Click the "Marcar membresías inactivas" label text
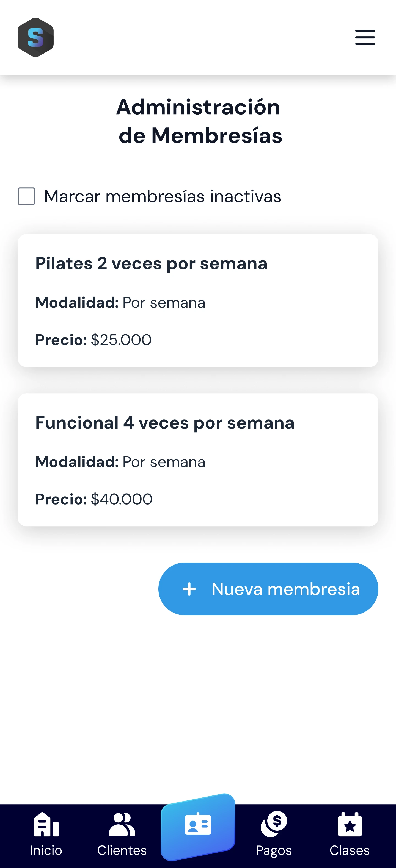Screen dimensions: 396x868 click(163, 196)
